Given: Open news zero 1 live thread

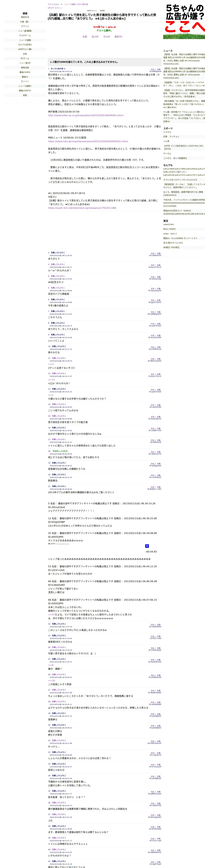Looking at the screenshot, I should click(x=170, y=233).
